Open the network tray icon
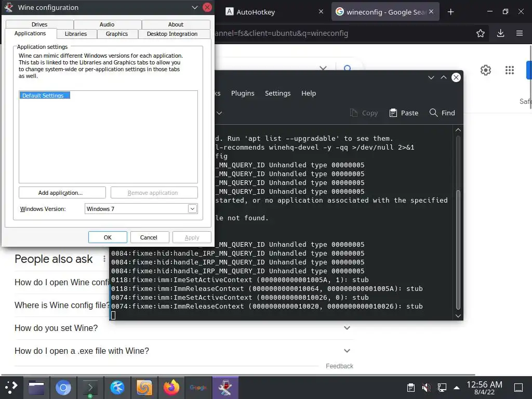Screen dimensions: 532x399 (x=442, y=388)
